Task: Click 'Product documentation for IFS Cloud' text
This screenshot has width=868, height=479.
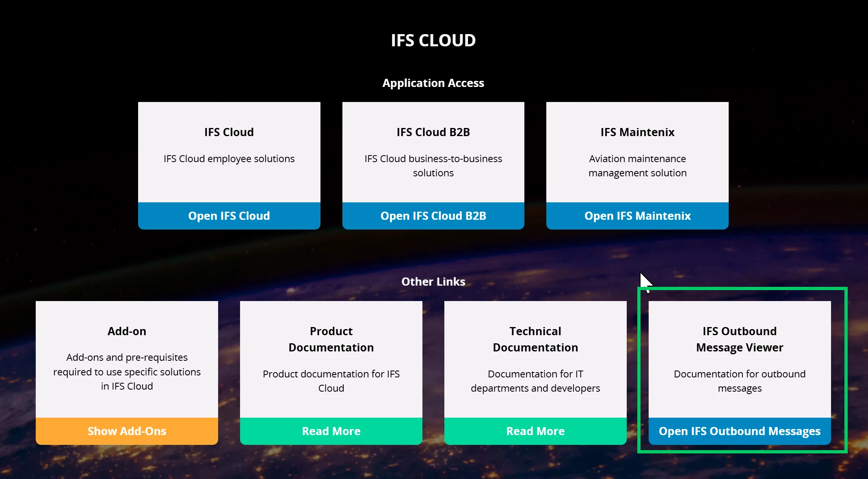Action: (x=331, y=381)
